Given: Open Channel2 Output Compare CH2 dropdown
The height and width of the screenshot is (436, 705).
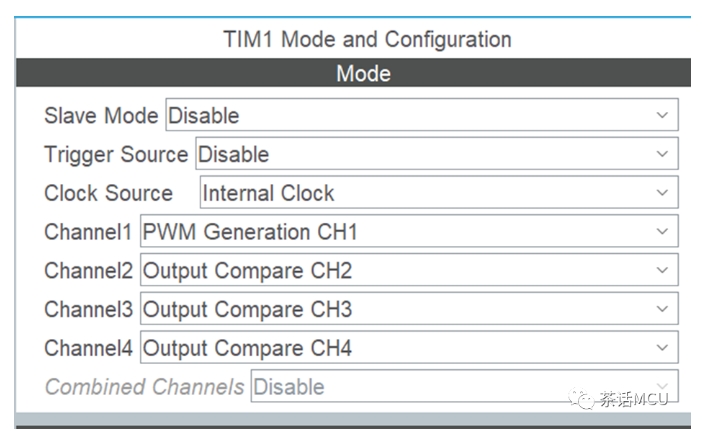Looking at the screenshot, I should click(x=408, y=270).
